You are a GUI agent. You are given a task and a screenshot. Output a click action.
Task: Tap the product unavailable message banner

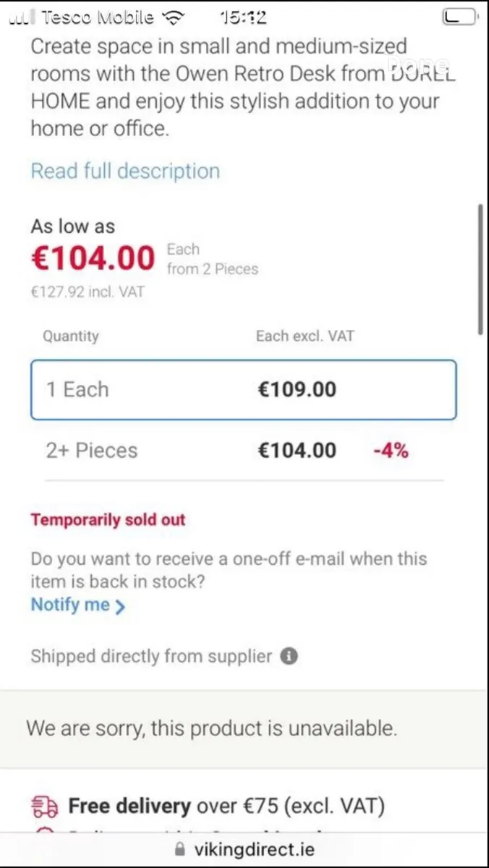tap(212, 728)
